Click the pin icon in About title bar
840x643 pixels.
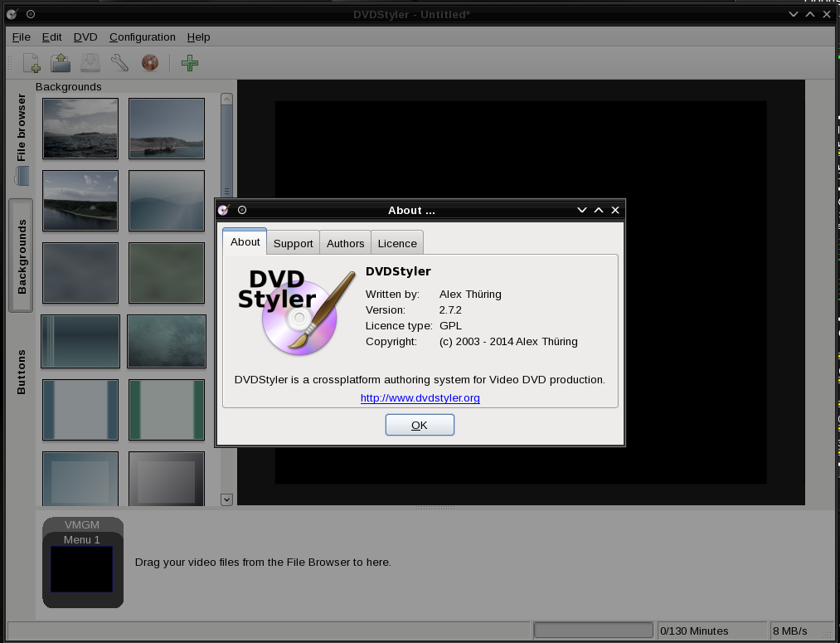pos(242,210)
